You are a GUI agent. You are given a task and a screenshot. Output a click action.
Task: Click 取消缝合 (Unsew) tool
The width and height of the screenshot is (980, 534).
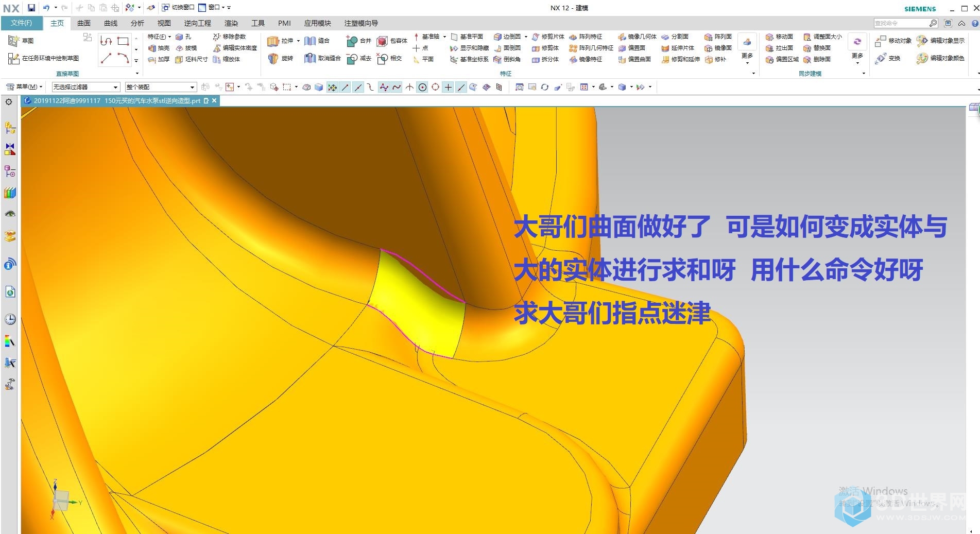[x=322, y=59]
